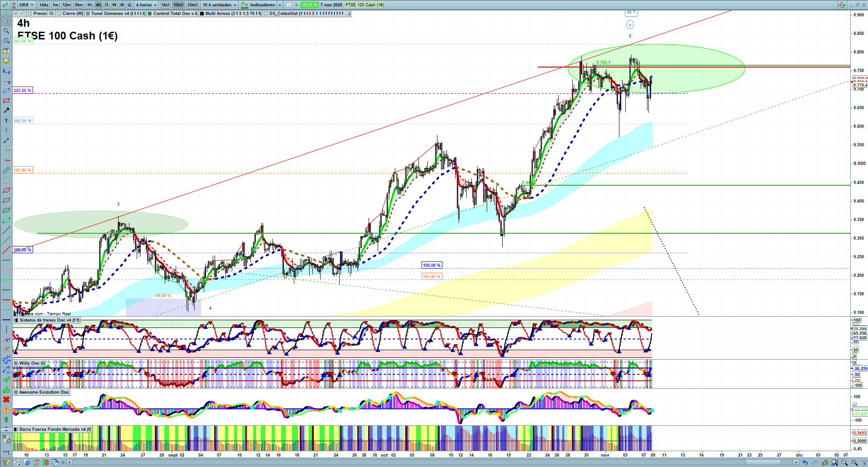Select the arrow cursor tool
The width and height of the screenshot is (868, 467).
coord(6,21)
